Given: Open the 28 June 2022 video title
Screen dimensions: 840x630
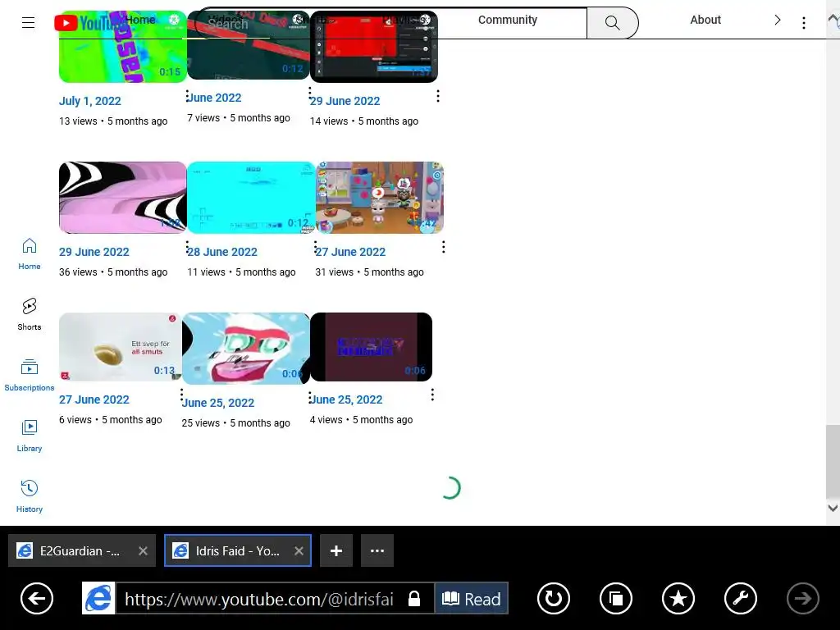Looking at the screenshot, I should [x=222, y=252].
